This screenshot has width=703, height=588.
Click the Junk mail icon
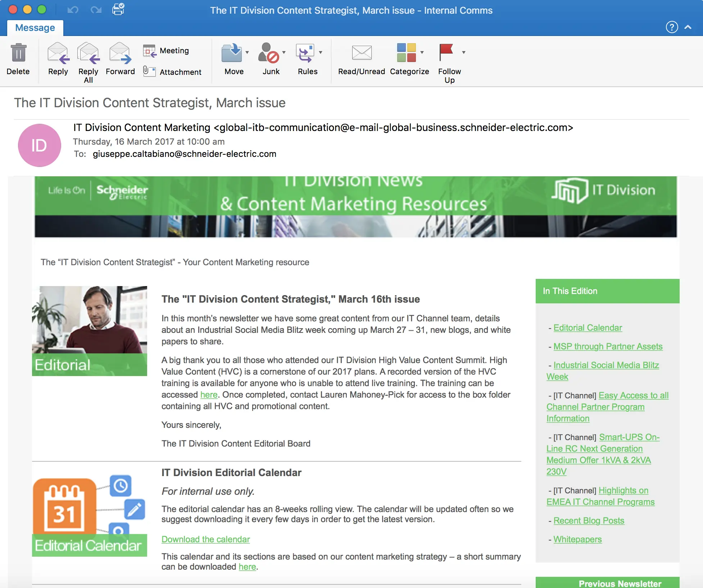click(x=268, y=53)
